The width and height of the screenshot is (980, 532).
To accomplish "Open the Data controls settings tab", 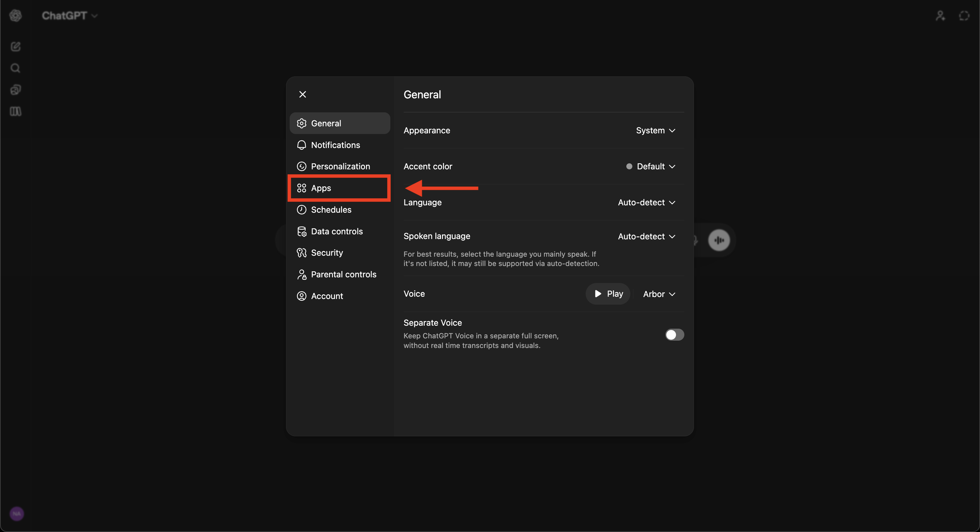I will [340, 231].
